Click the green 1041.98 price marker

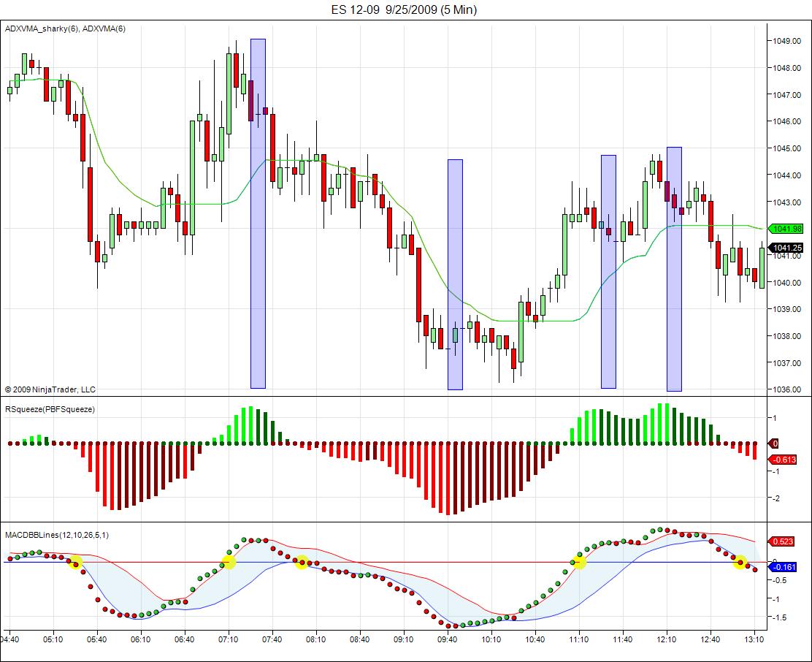pos(786,229)
